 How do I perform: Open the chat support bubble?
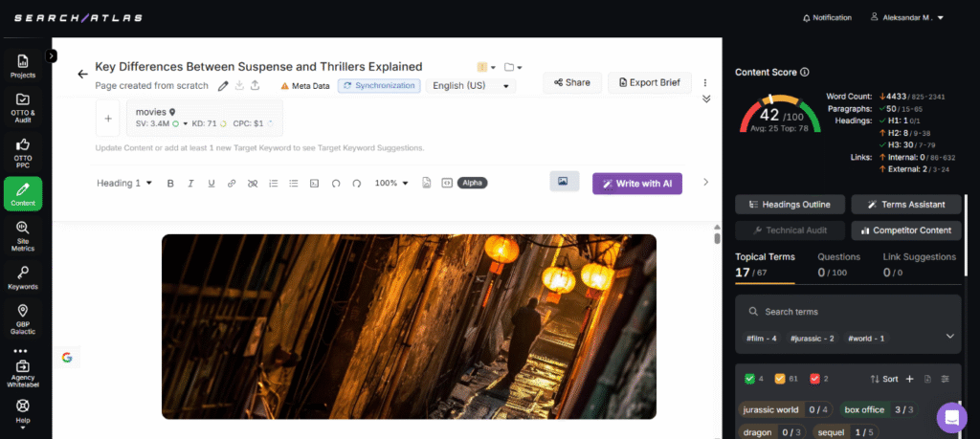(x=951, y=418)
